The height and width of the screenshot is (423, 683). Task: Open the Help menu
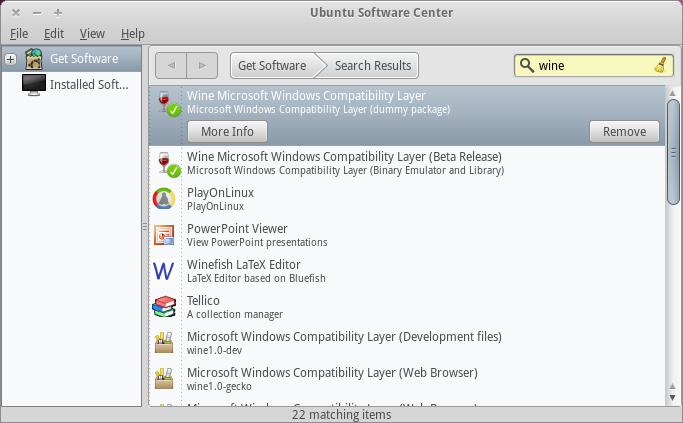133,34
